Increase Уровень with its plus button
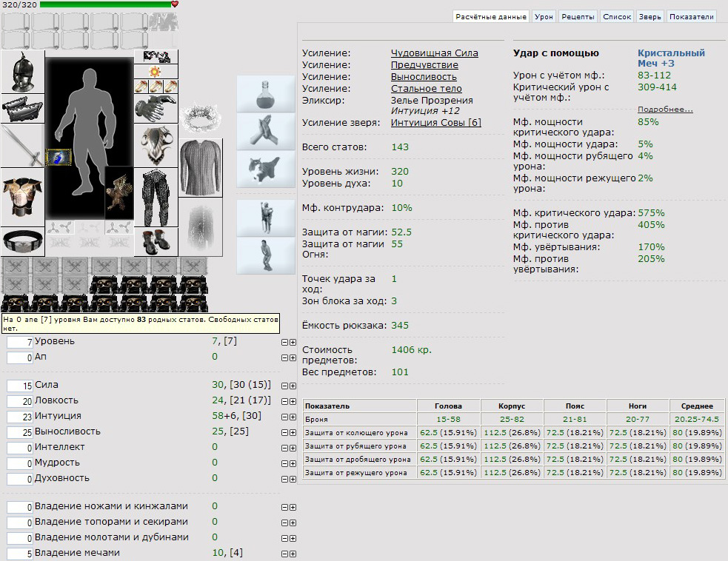 (x=293, y=343)
